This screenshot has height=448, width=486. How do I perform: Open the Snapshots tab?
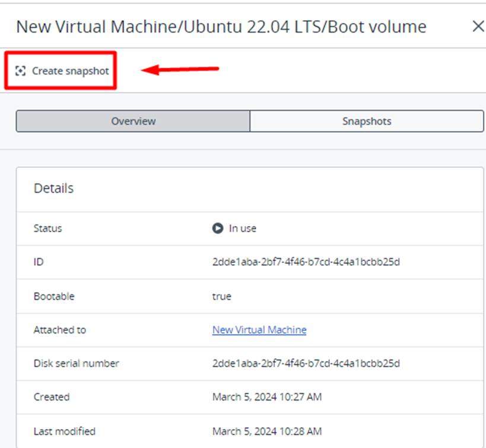coord(367,121)
